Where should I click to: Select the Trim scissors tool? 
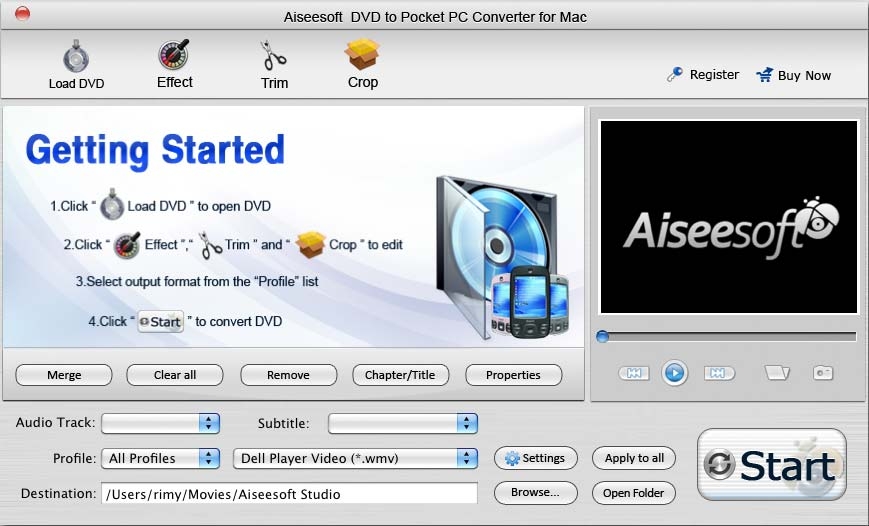pos(274,55)
